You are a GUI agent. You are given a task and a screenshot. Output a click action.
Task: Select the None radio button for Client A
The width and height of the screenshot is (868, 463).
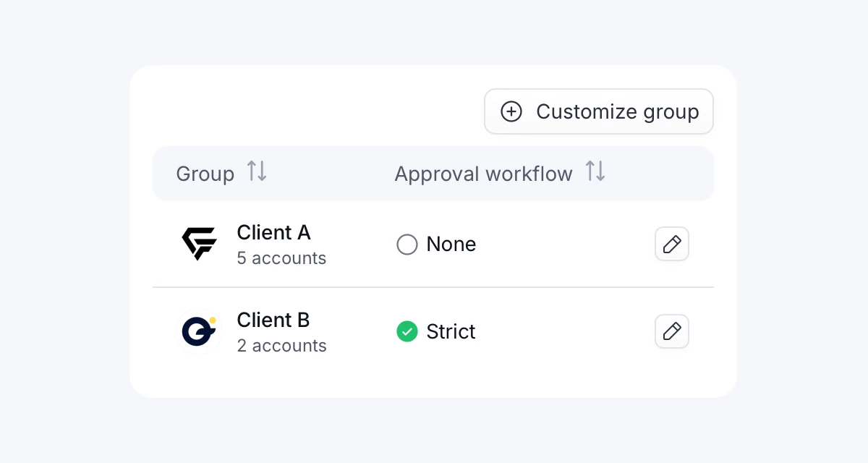pyautogui.click(x=407, y=244)
